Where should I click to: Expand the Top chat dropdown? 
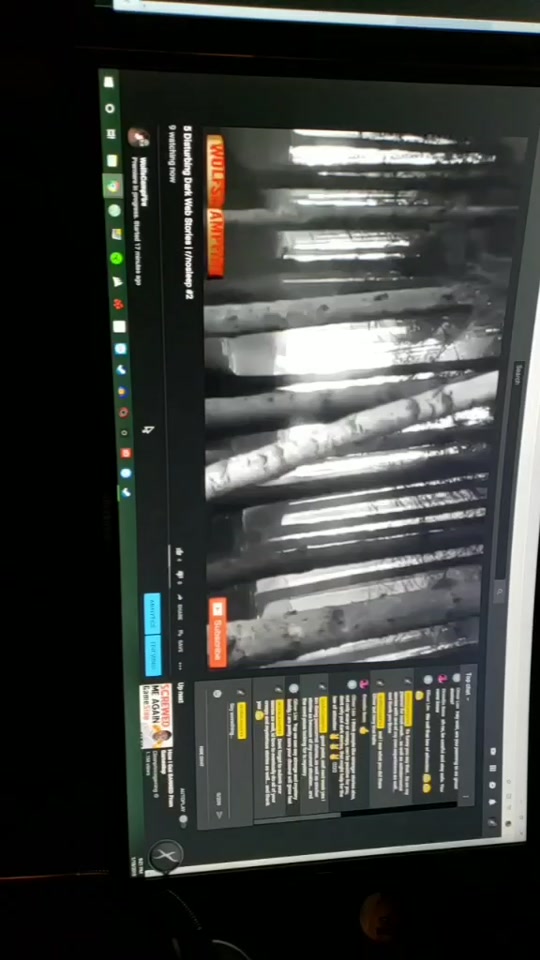pos(468,684)
